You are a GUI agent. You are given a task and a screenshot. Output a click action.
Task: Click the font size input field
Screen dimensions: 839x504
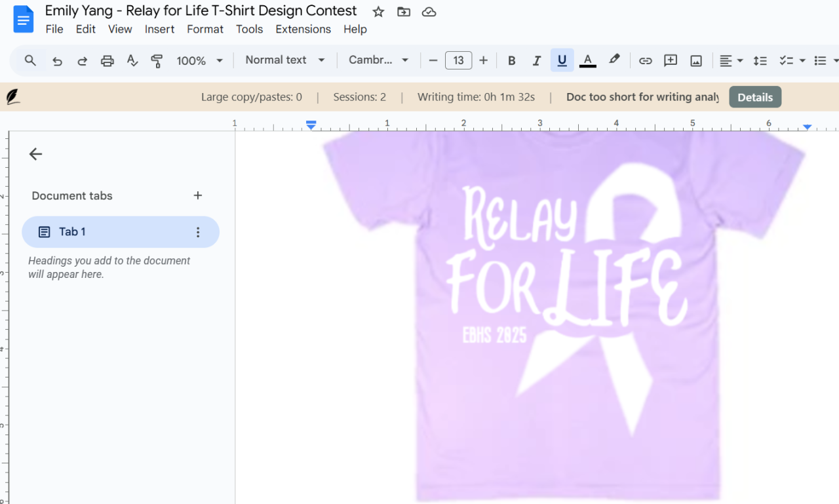[x=458, y=61]
